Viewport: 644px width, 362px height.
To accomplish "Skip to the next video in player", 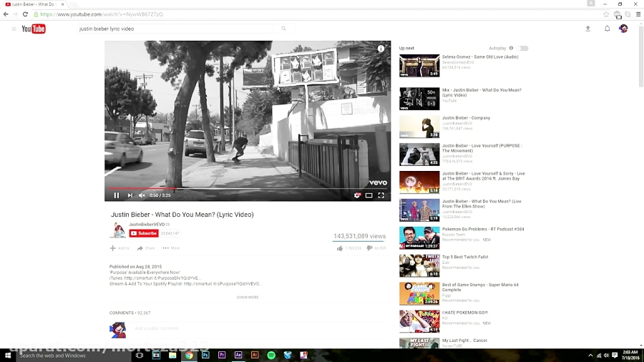I will [130, 195].
